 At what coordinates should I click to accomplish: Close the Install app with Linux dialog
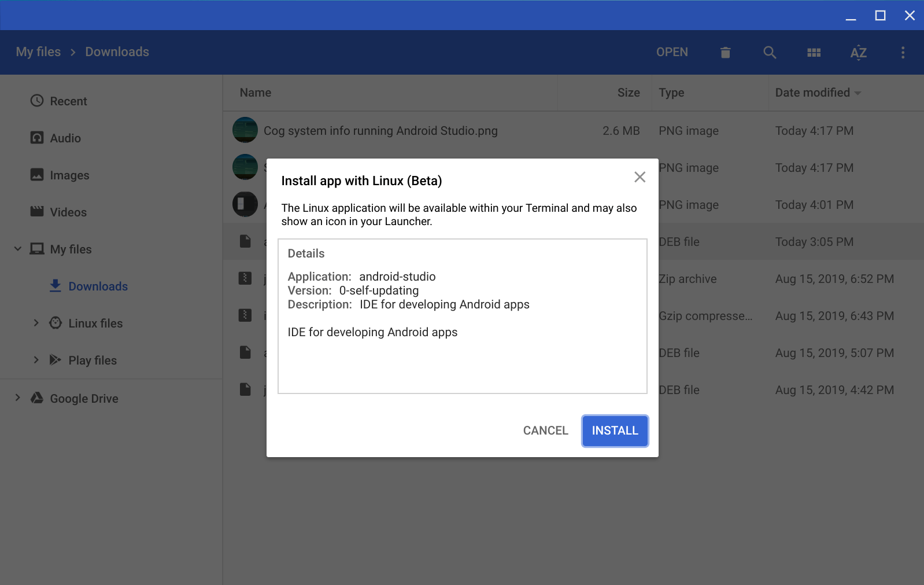[640, 177]
